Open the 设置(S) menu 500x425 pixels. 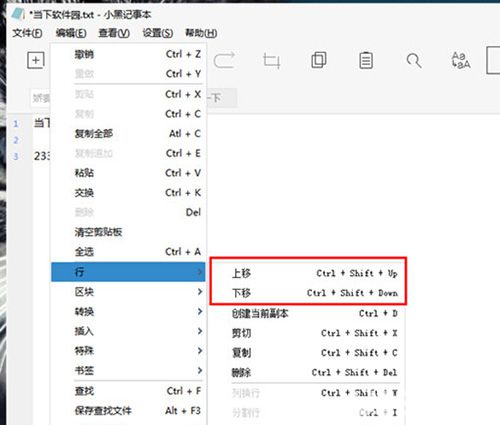(157, 33)
